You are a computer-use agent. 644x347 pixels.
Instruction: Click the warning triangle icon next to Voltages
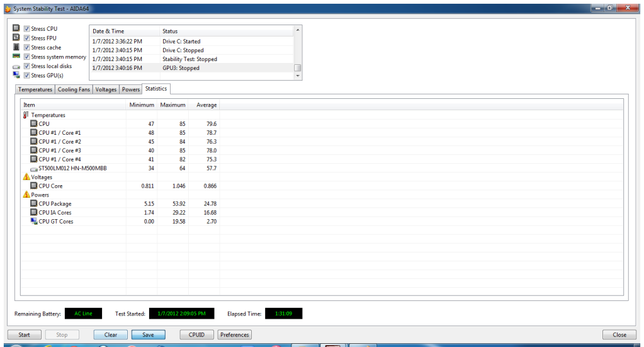[x=26, y=177]
